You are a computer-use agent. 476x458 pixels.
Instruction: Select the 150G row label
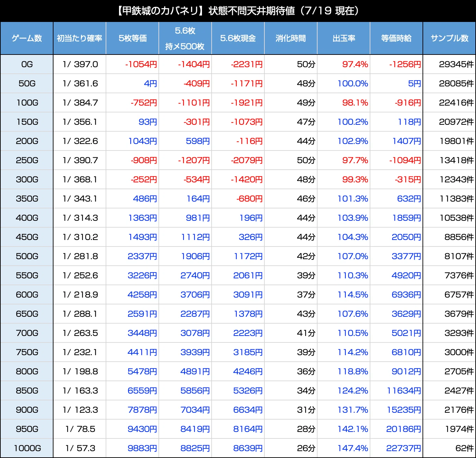tap(27, 122)
